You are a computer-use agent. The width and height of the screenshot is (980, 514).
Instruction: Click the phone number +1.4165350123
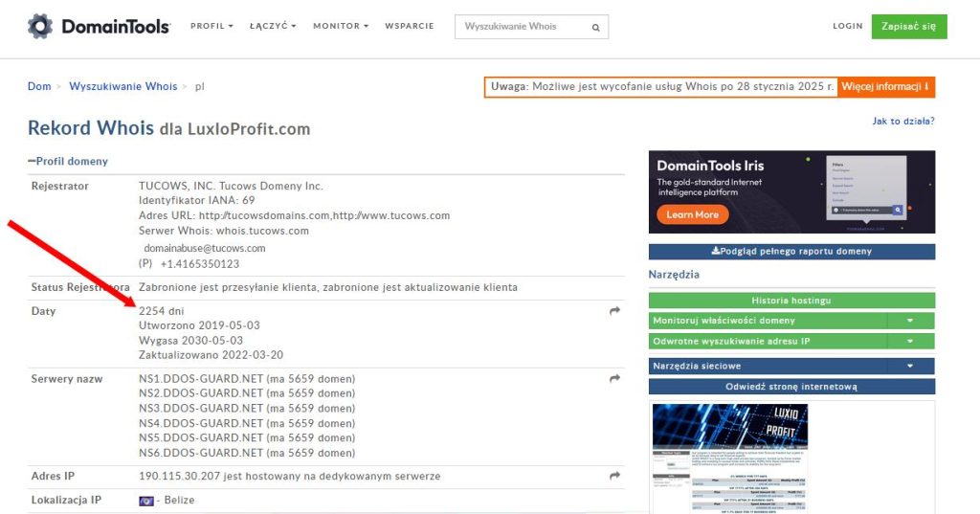coord(200,264)
